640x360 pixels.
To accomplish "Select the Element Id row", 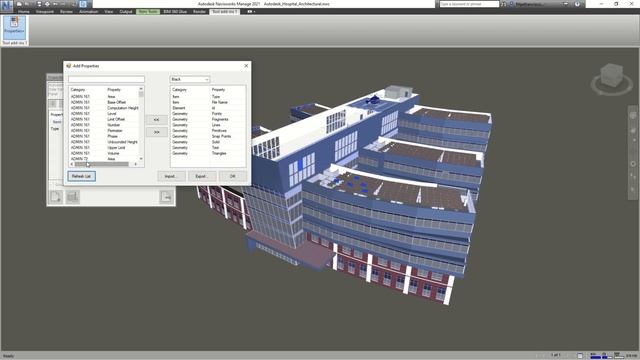I will [x=208, y=108].
